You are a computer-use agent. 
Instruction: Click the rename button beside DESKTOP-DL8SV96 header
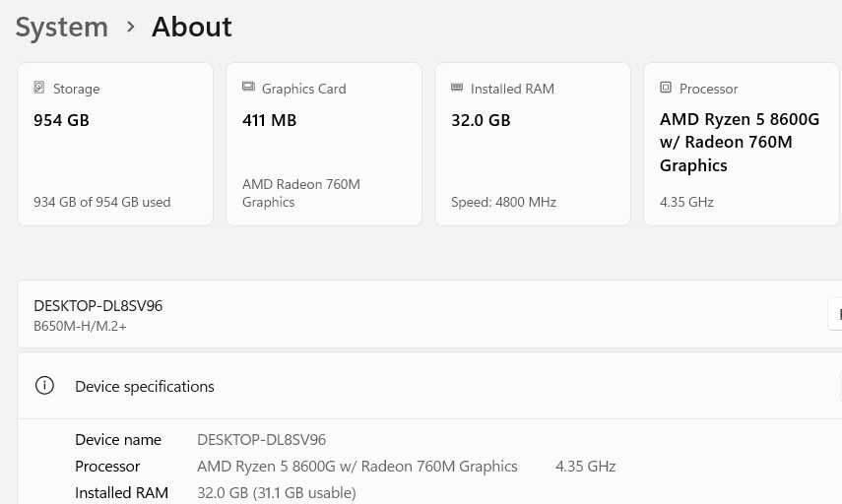[835, 315]
